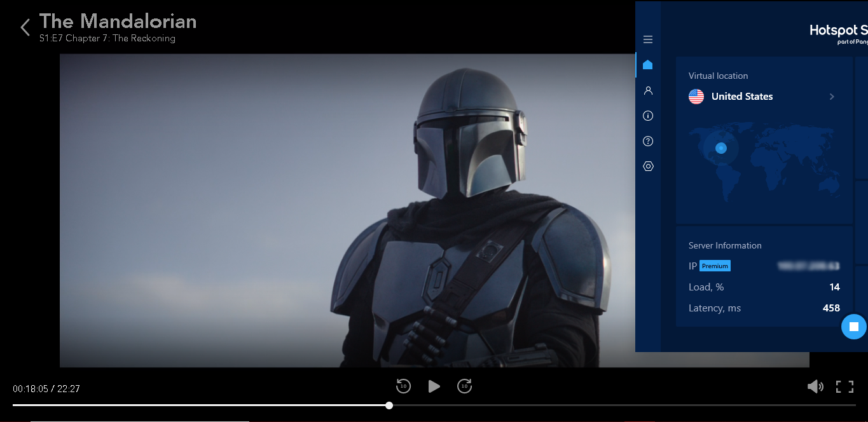Open the Hotspot Shield hamburger menu

click(648, 39)
